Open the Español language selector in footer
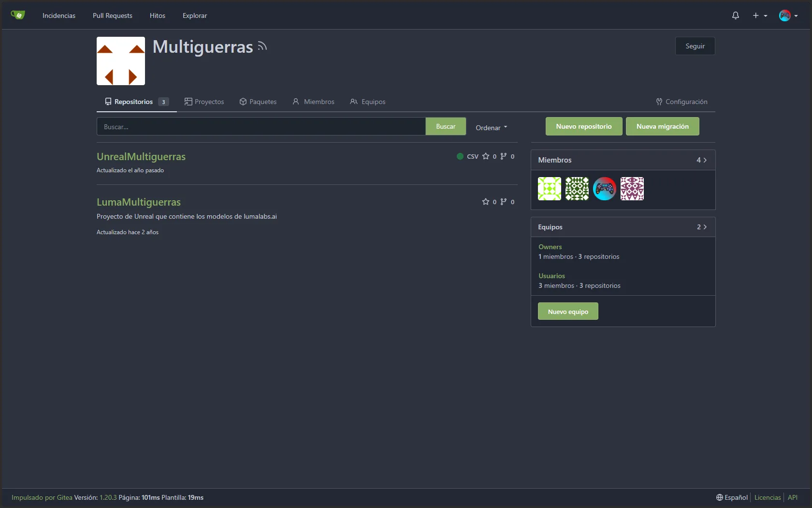This screenshot has width=812, height=508. pos(732,497)
